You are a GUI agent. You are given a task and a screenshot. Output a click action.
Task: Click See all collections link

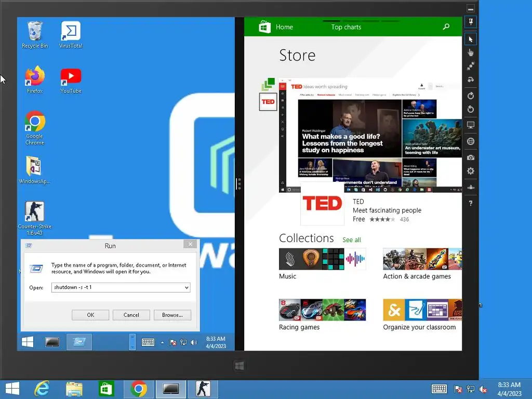click(x=352, y=240)
